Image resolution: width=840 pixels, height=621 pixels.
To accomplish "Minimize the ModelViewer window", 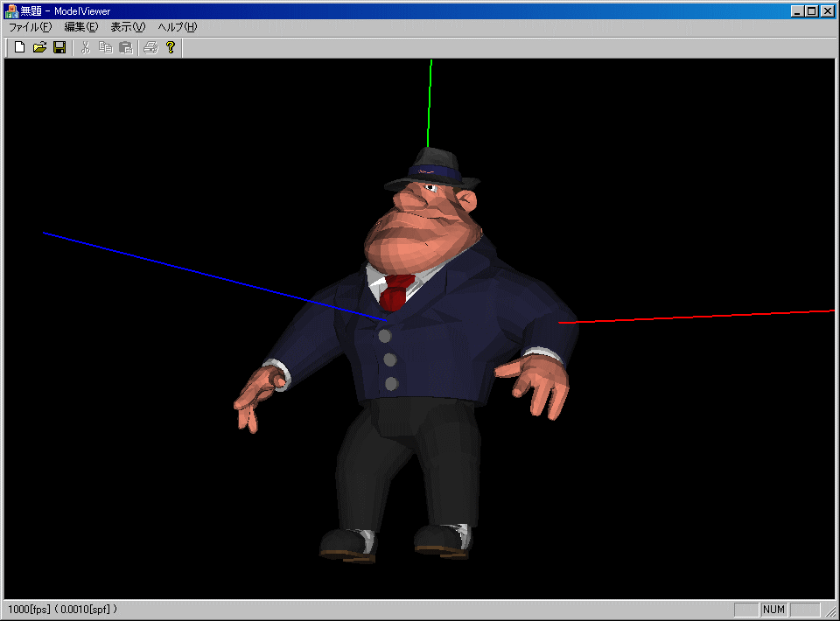I will (x=797, y=10).
